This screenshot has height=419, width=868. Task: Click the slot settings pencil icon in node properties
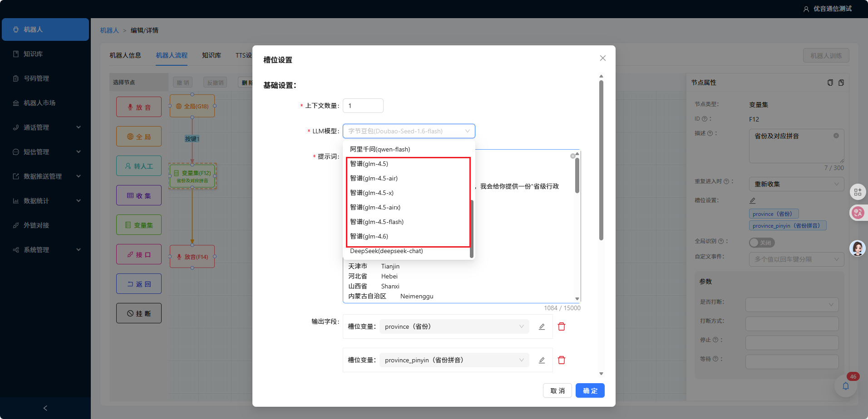pos(753,200)
